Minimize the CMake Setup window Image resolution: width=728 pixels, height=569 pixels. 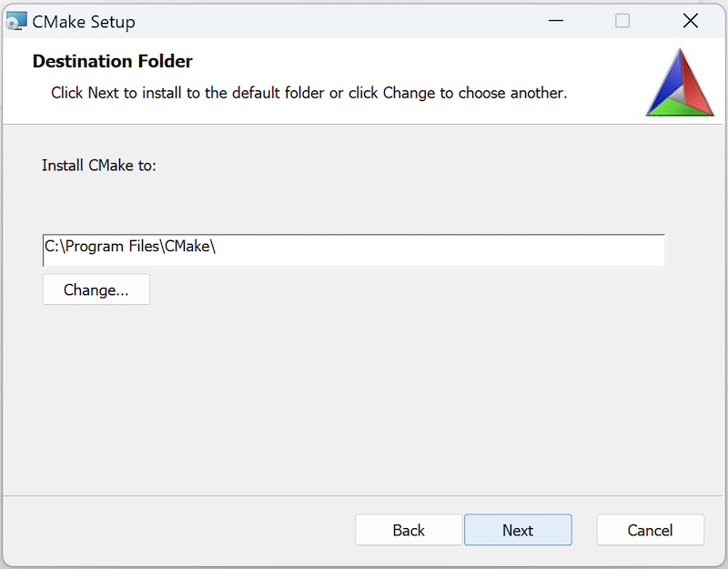pyautogui.click(x=554, y=21)
